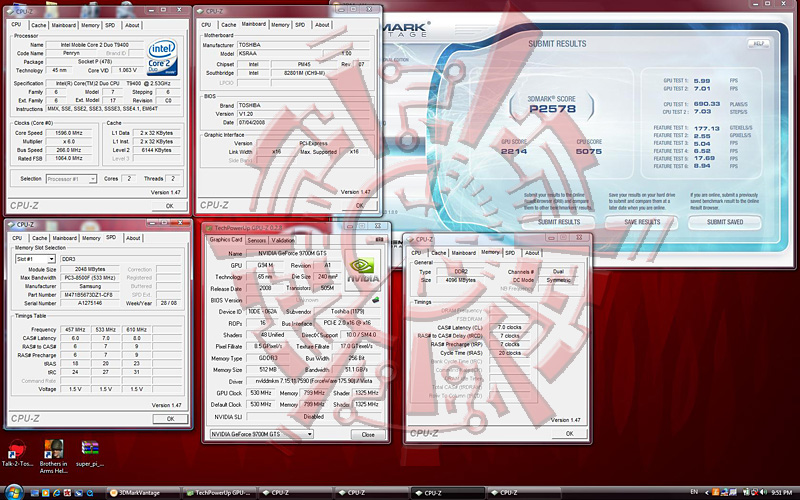This screenshot has width=800, height=500.
Task: Click the HELP button in 3DMark Vantage
Action: (759, 43)
